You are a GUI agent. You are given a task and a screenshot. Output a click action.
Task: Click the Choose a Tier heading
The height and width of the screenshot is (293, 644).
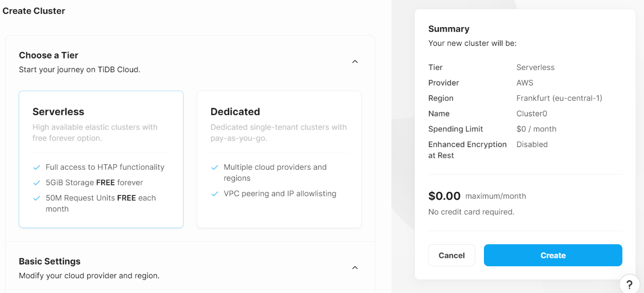(x=48, y=55)
